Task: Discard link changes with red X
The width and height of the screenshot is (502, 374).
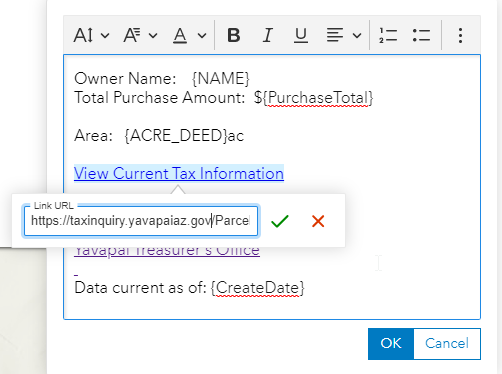Action: point(318,221)
